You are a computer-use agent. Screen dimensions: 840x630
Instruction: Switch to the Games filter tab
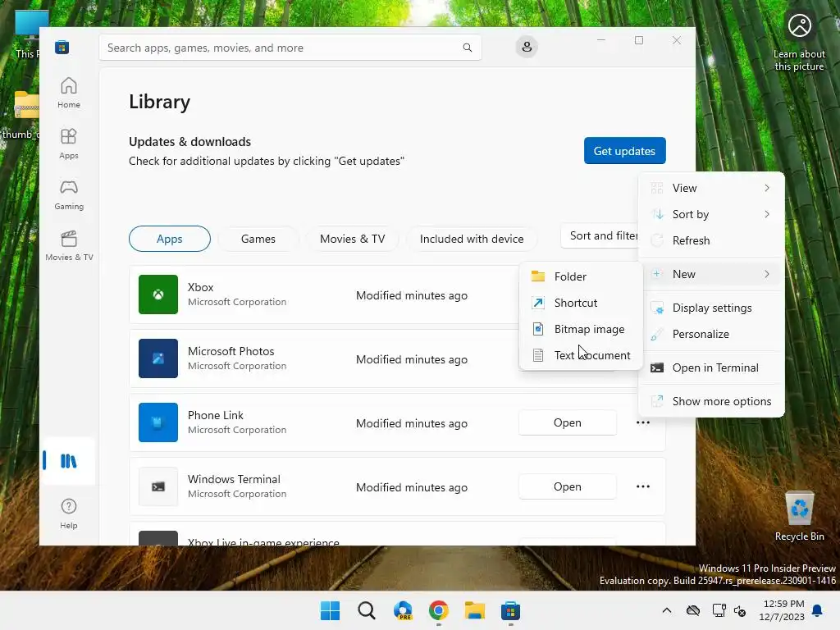point(258,239)
